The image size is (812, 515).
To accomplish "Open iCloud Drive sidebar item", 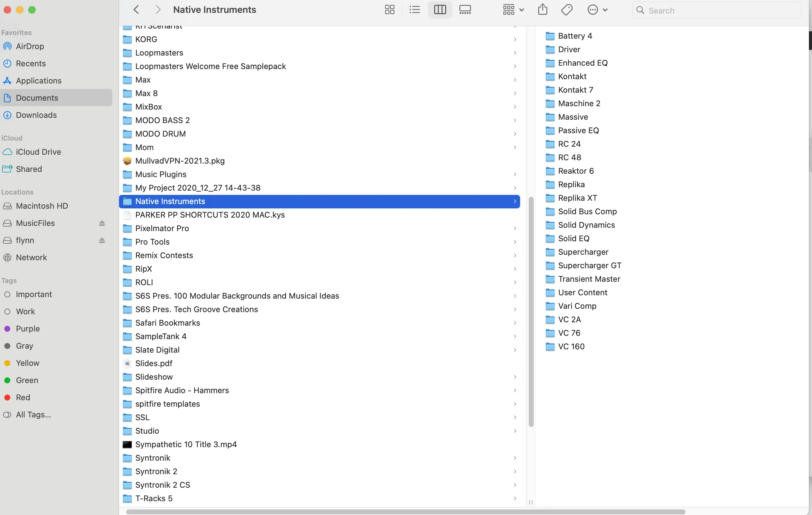I will pos(38,152).
